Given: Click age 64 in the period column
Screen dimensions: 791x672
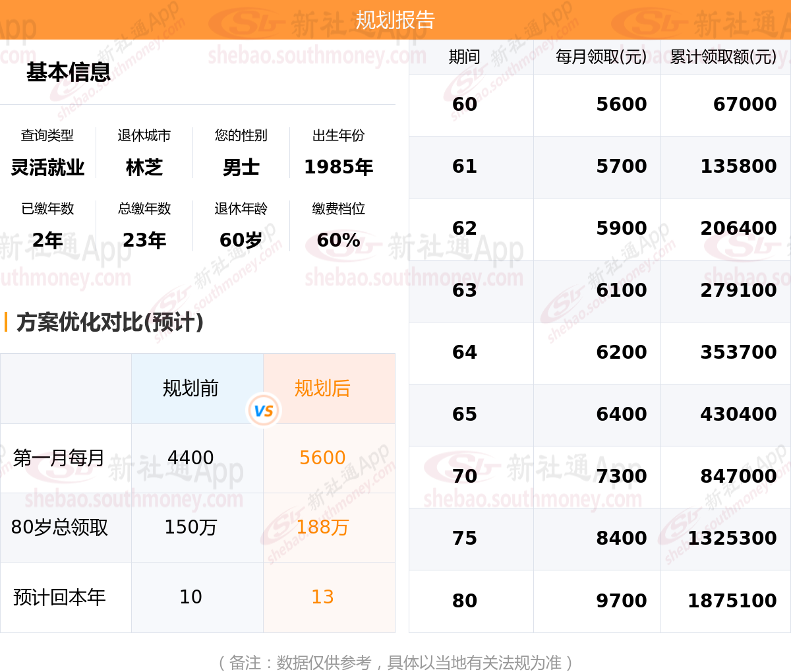Looking at the screenshot, I should 465,352.
